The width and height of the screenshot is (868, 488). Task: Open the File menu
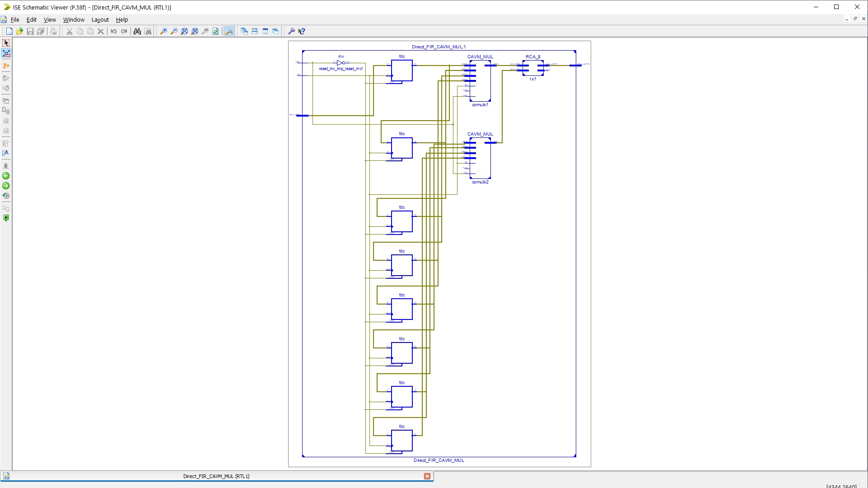point(15,19)
